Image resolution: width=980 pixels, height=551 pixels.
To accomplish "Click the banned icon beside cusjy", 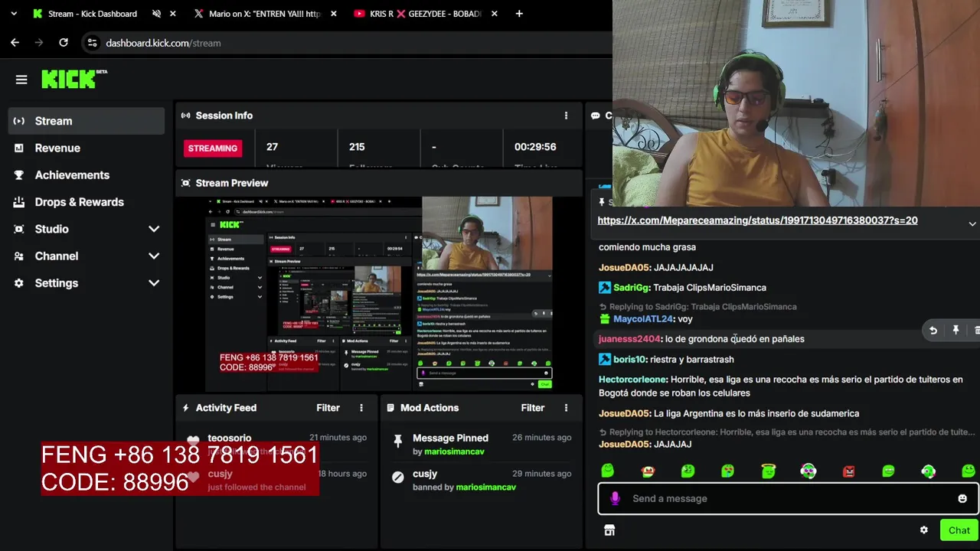I will coord(397,477).
